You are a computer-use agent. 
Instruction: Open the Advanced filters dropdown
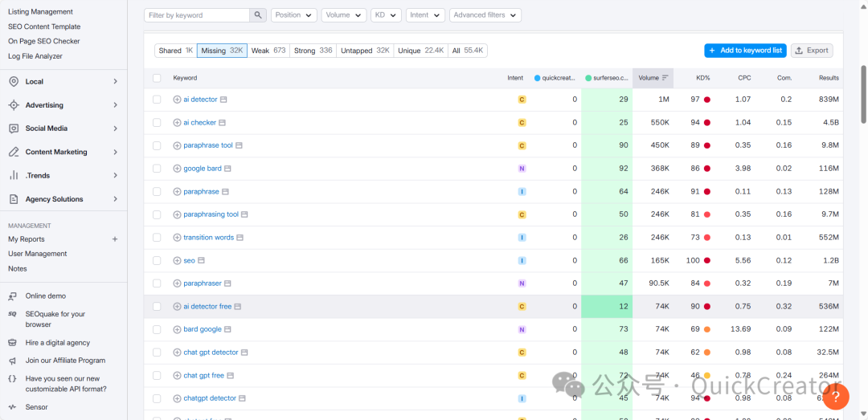[485, 15]
